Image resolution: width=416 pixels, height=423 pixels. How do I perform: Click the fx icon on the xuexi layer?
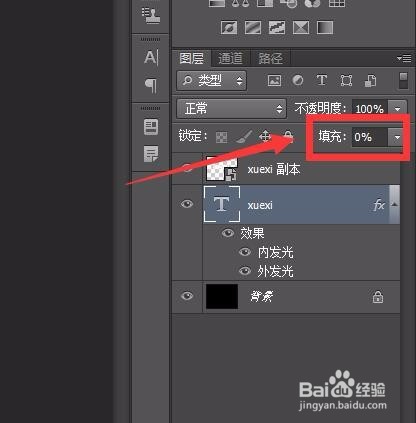click(379, 205)
